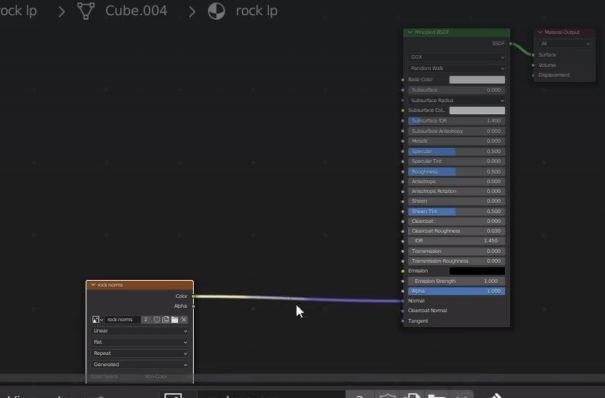Screen dimensions: 605x398
Task: Click the IOR value field
Action: (x=456, y=241)
